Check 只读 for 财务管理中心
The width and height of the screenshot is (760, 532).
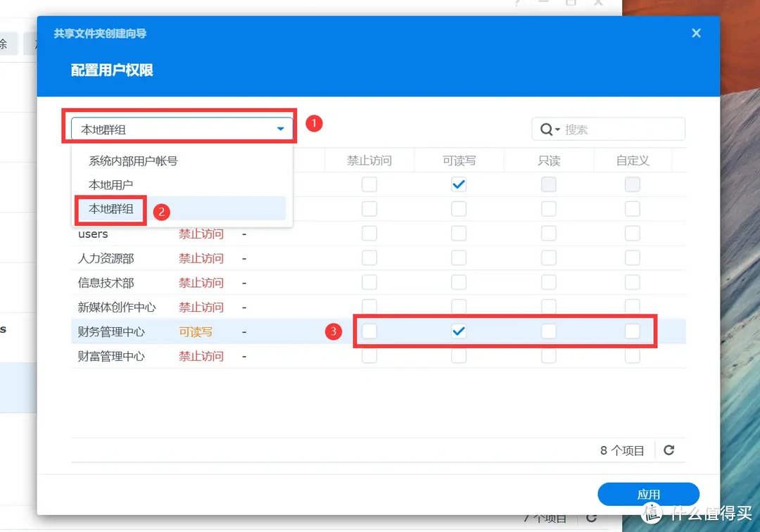pos(548,331)
